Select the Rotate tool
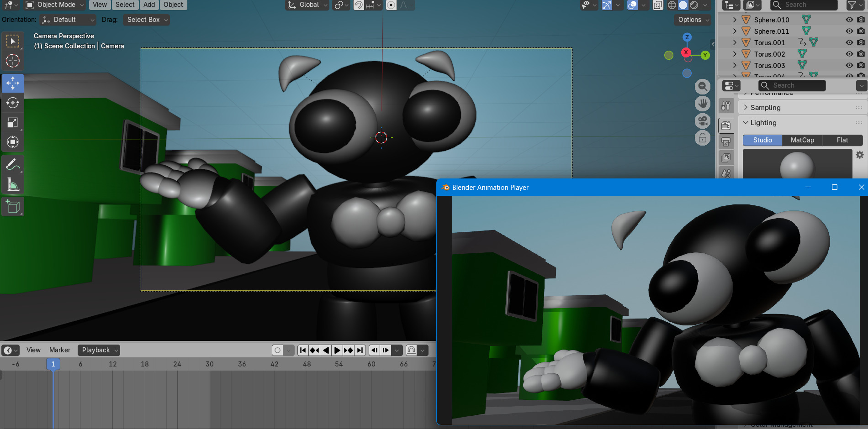The width and height of the screenshot is (868, 429). pyautogui.click(x=12, y=103)
